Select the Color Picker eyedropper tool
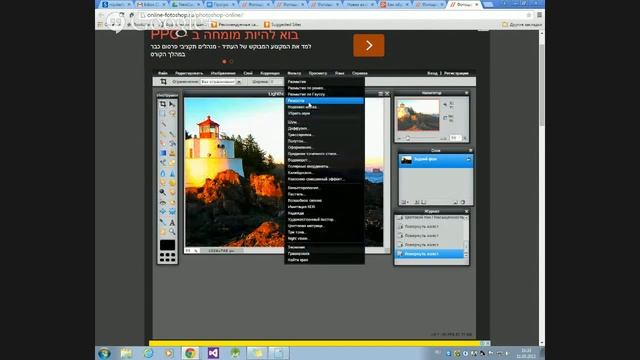The image size is (640, 360). coord(163,222)
